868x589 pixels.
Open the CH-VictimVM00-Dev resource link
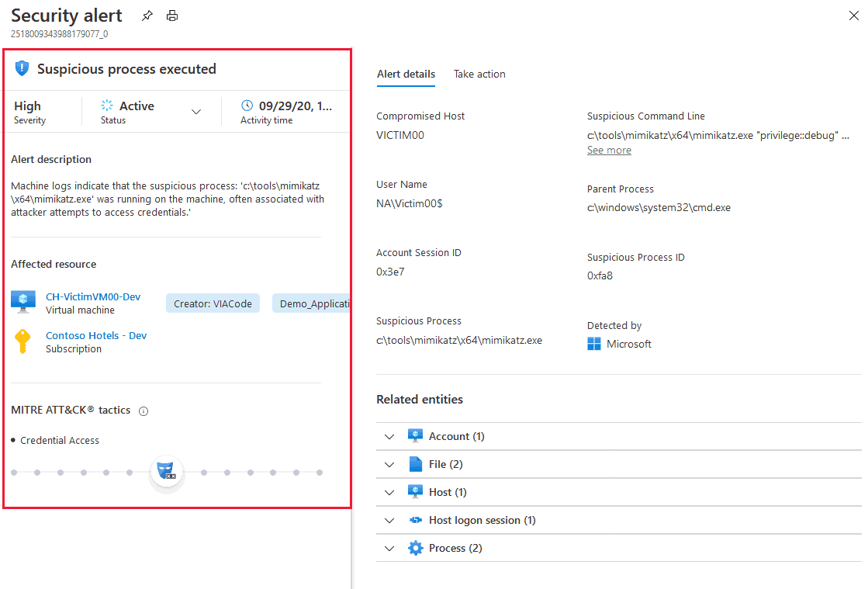[93, 296]
